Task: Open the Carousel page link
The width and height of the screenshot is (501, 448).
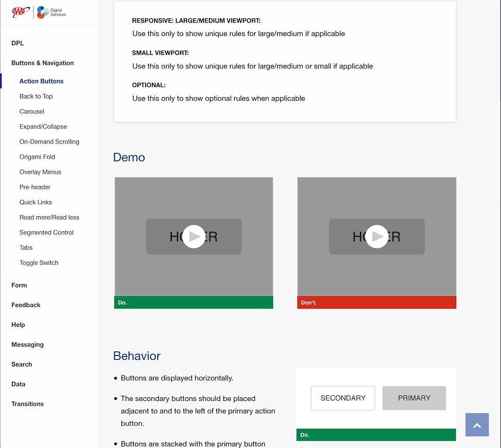Action: pos(32,111)
